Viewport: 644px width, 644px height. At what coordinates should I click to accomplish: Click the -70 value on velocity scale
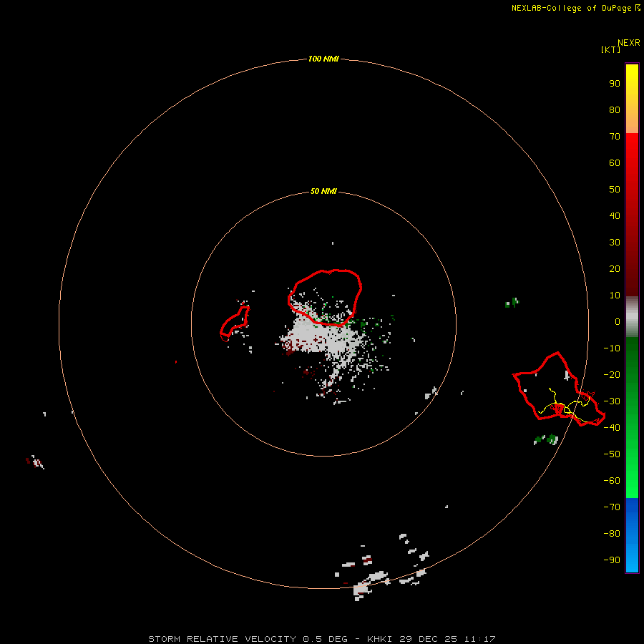tap(612, 507)
